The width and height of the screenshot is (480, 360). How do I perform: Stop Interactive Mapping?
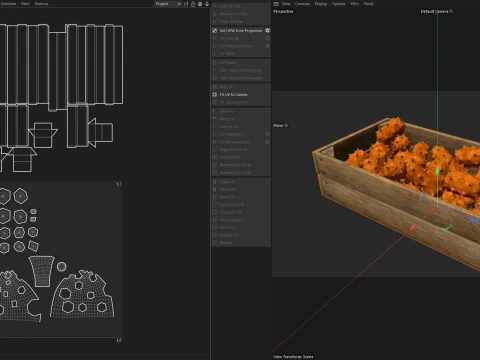(241, 78)
